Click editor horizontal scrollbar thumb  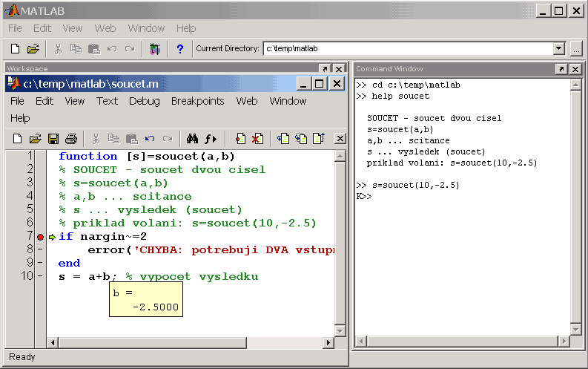pyautogui.click(x=153, y=342)
